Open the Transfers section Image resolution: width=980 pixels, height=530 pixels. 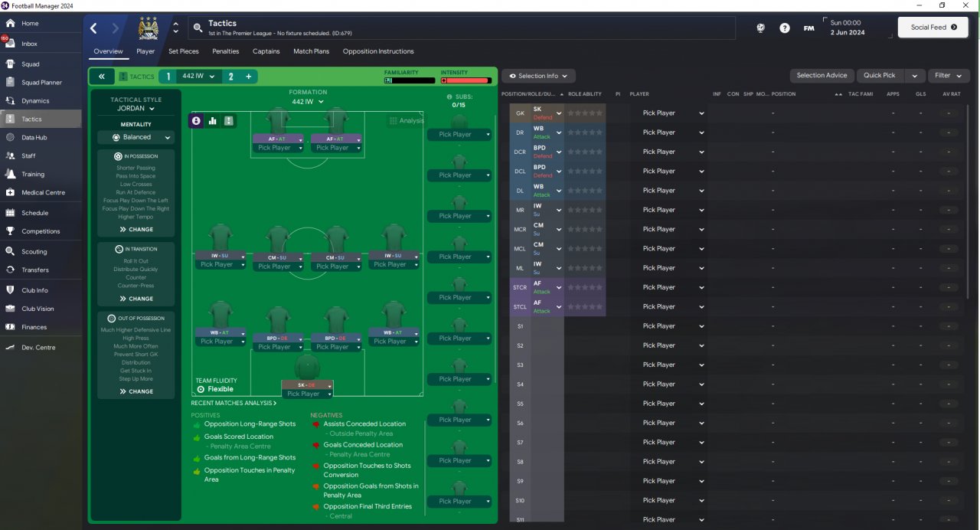pos(34,270)
